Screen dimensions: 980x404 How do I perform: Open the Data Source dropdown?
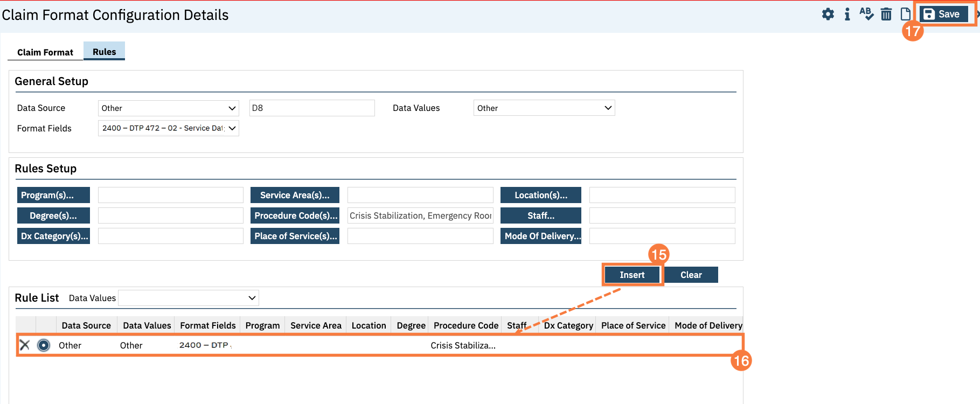coord(168,108)
